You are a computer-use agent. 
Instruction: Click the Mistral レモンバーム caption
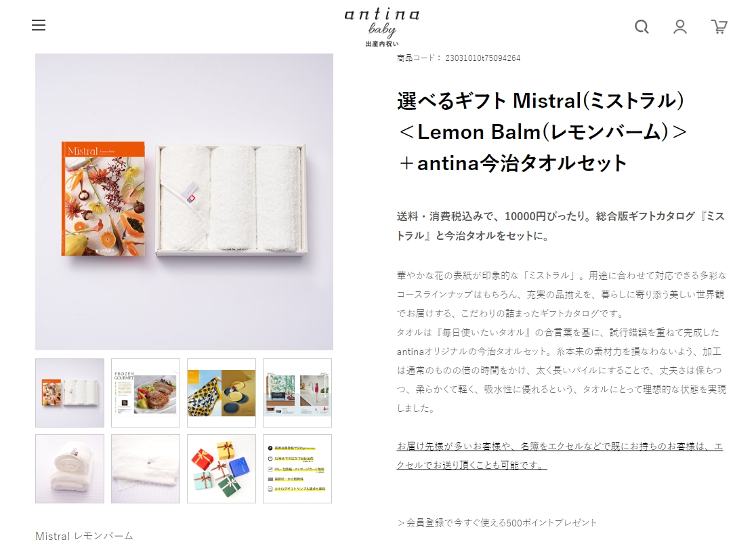[x=85, y=536]
